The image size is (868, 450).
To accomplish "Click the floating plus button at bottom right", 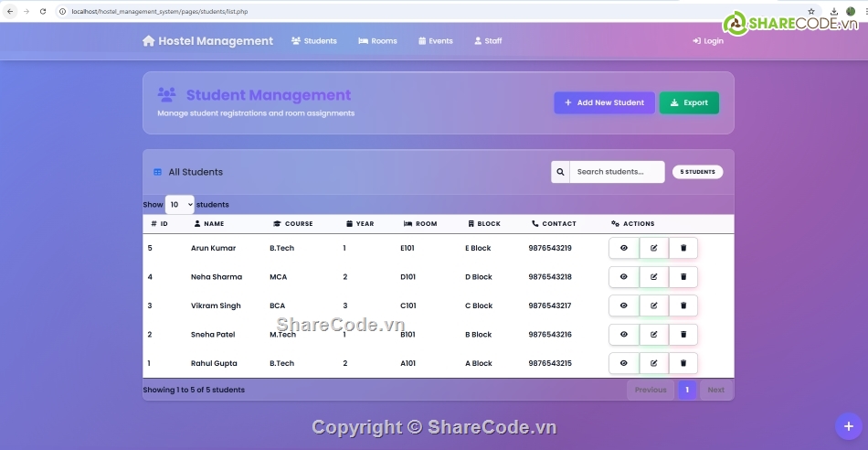I will [x=848, y=426].
